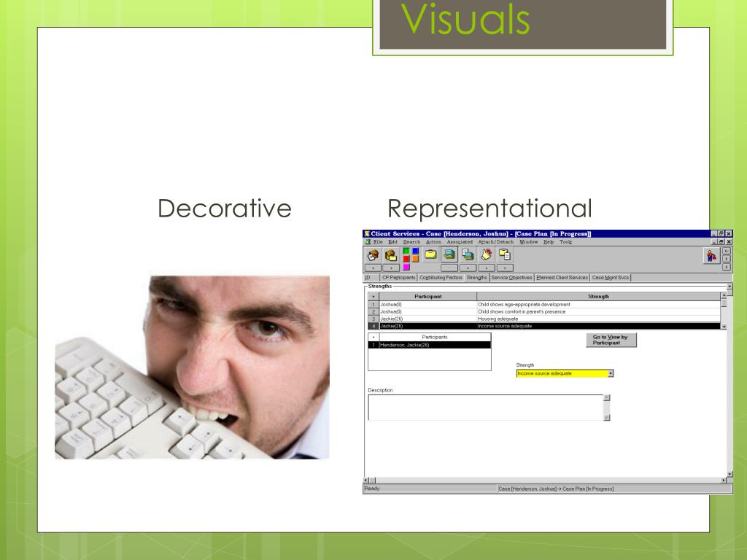Click the Description box scroll down arrow
Viewport: 747px width, 560px height.
tap(607, 418)
